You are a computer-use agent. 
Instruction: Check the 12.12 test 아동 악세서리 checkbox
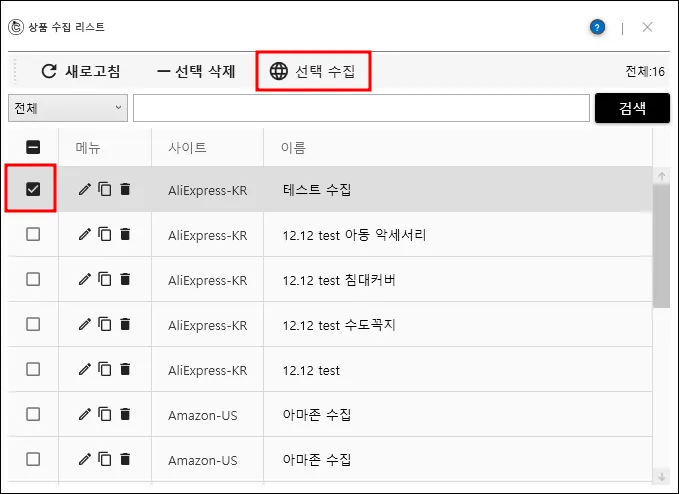[x=33, y=234]
